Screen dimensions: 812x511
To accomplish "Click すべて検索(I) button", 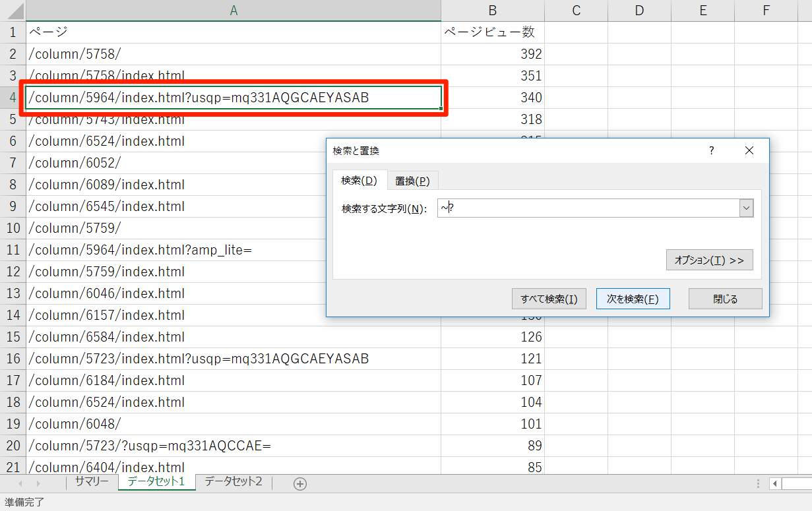I will (549, 299).
